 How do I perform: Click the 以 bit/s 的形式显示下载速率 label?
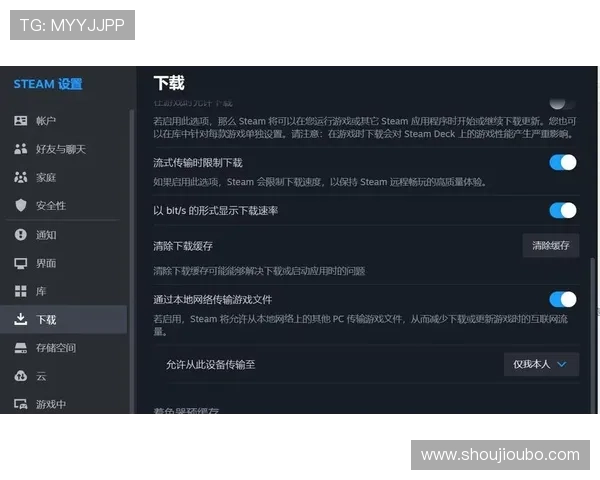215,211
